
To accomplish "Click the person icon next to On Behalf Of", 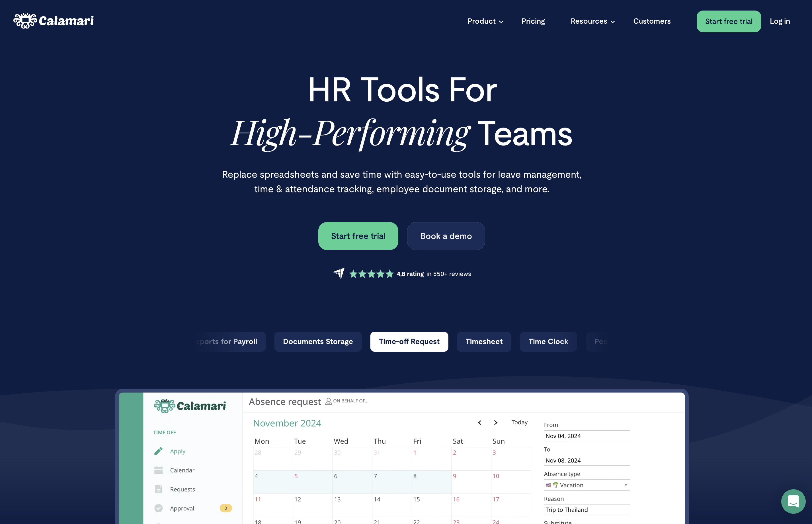I will pyautogui.click(x=329, y=401).
